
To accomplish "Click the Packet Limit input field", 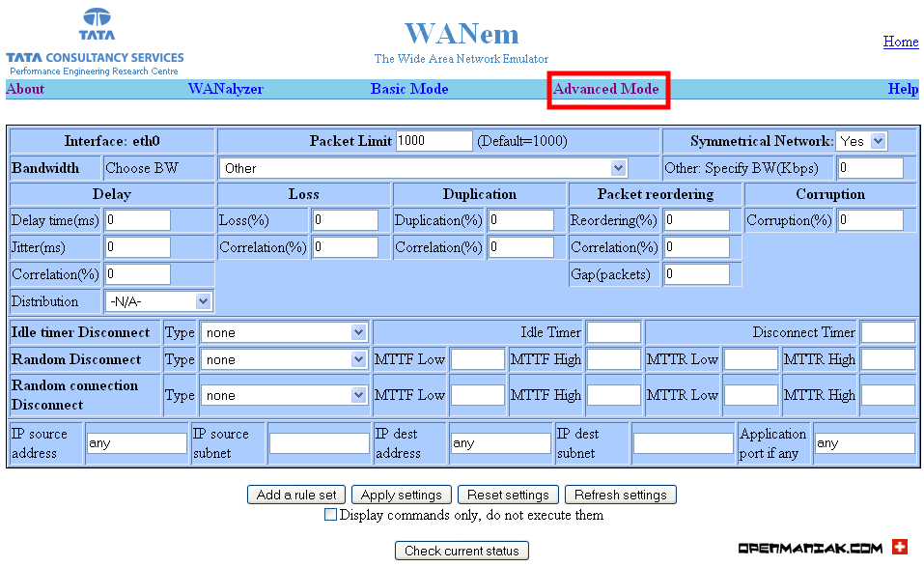I will 434,141.
